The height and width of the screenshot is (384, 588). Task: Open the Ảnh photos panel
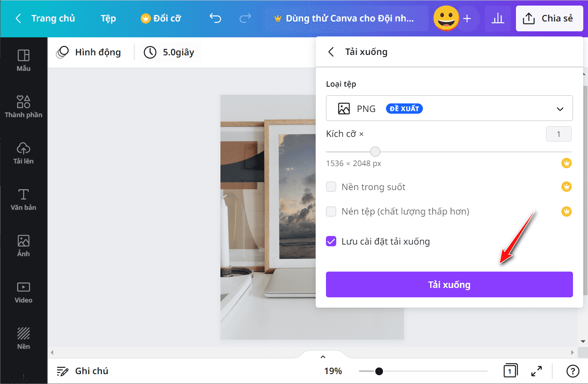click(x=24, y=246)
